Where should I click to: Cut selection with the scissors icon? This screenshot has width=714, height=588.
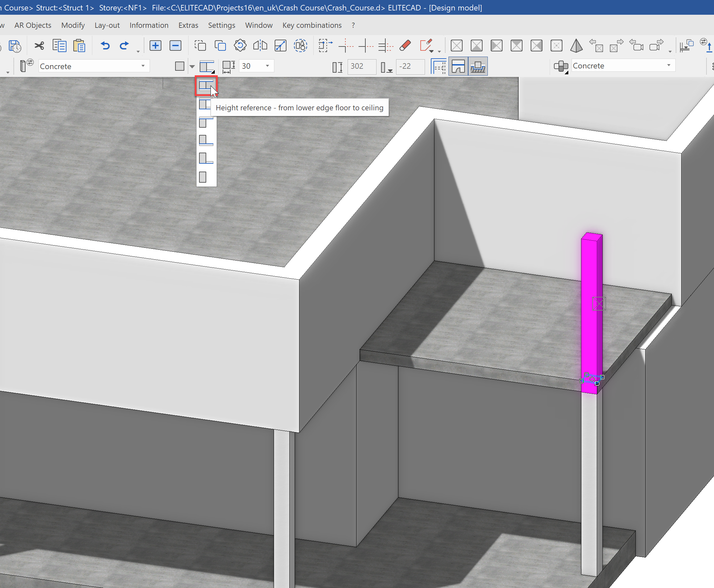(39, 46)
